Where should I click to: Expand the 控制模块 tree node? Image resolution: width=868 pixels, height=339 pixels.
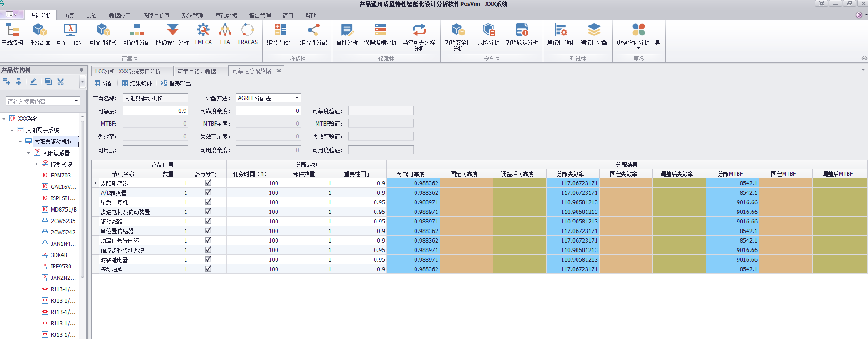(37, 164)
